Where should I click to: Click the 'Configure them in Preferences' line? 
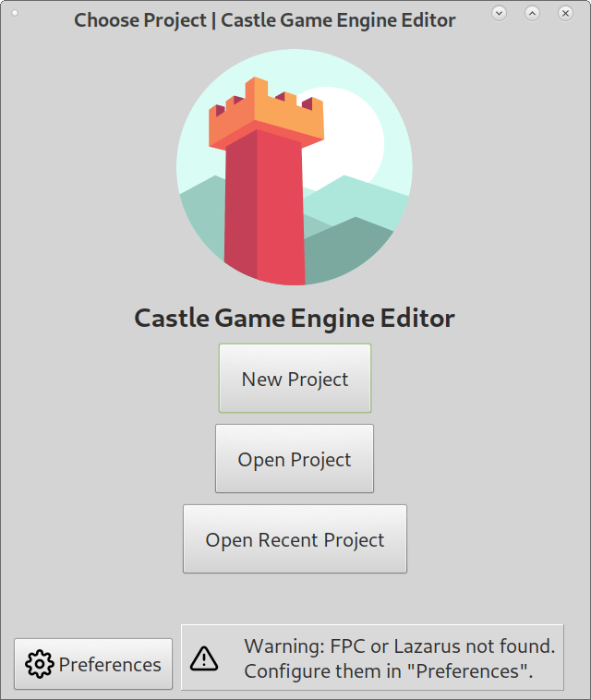(x=389, y=671)
